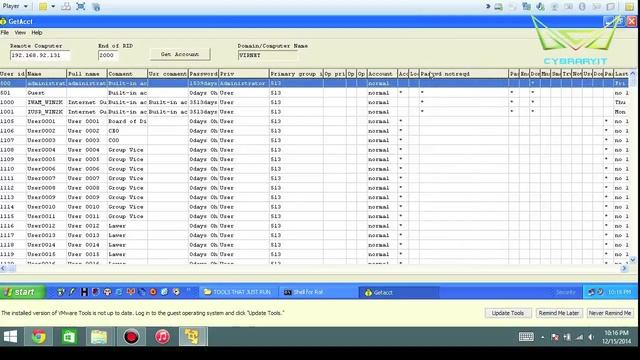Click the Update Tools button
The width and height of the screenshot is (640, 360).
pos(508,313)
